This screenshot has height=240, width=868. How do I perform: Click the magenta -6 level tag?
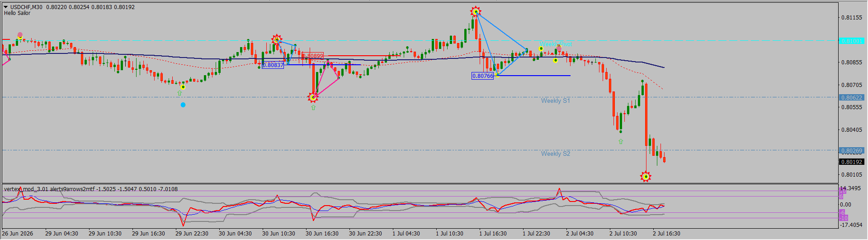pyautogui.click(x=842, y=212)
